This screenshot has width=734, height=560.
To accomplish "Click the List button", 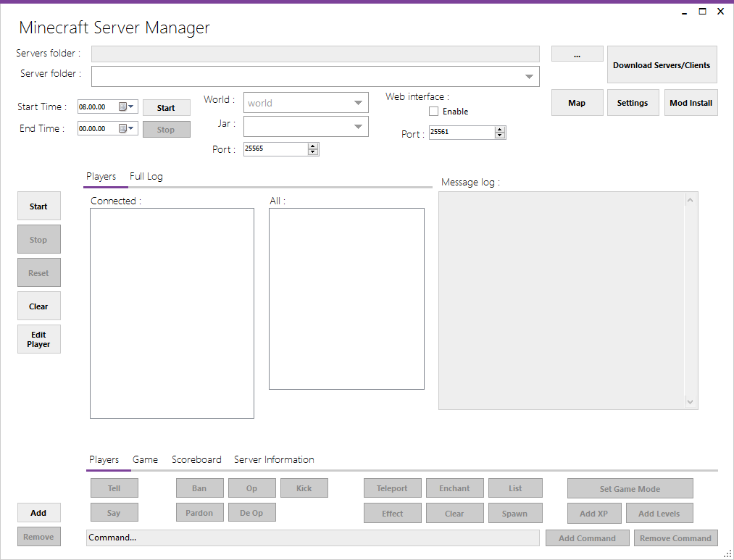I will coord(515,488).
